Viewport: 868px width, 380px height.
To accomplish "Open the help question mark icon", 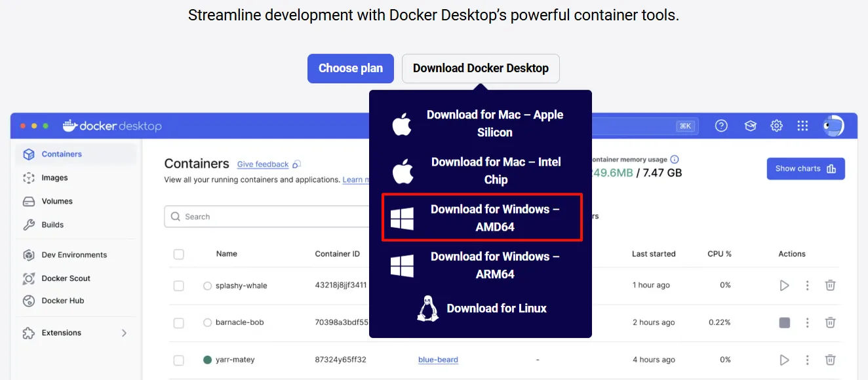I will click(x=721, y=126).
